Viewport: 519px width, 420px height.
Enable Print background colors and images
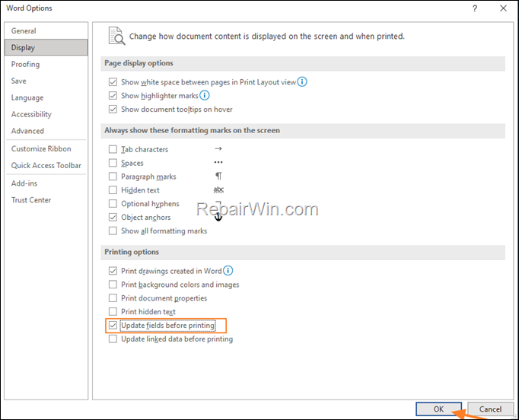(x=113, y=285)
